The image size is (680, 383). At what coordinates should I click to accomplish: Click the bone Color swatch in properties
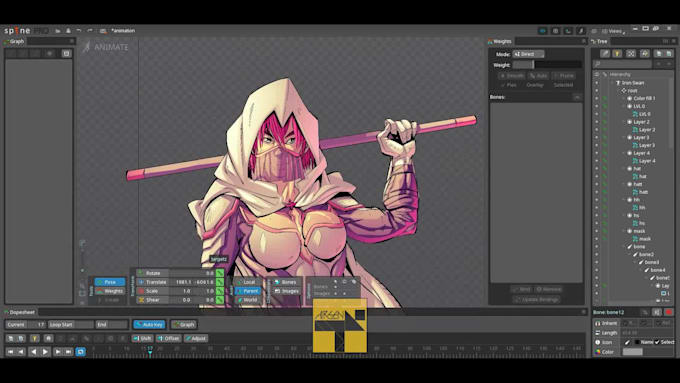(x=633, y=352)
